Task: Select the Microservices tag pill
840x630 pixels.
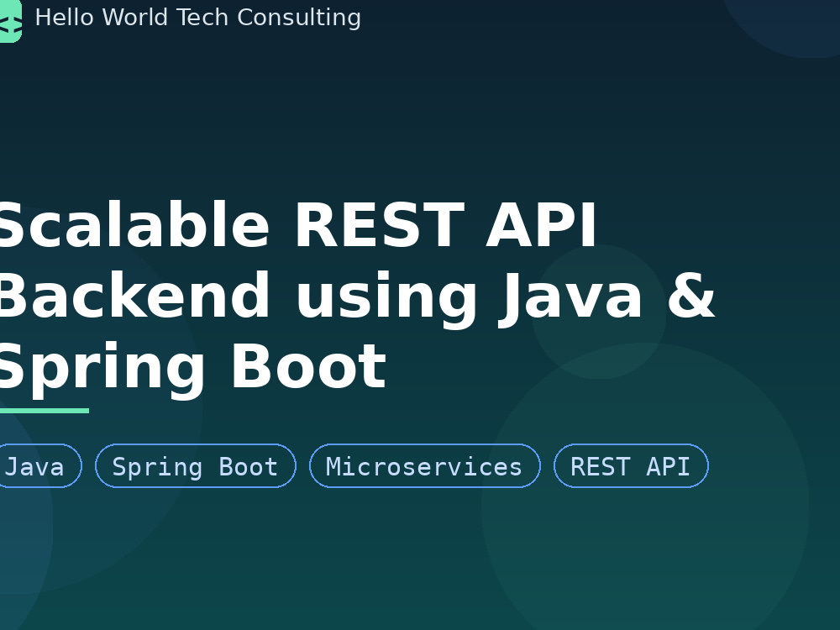Action: [x=425, y=466]
